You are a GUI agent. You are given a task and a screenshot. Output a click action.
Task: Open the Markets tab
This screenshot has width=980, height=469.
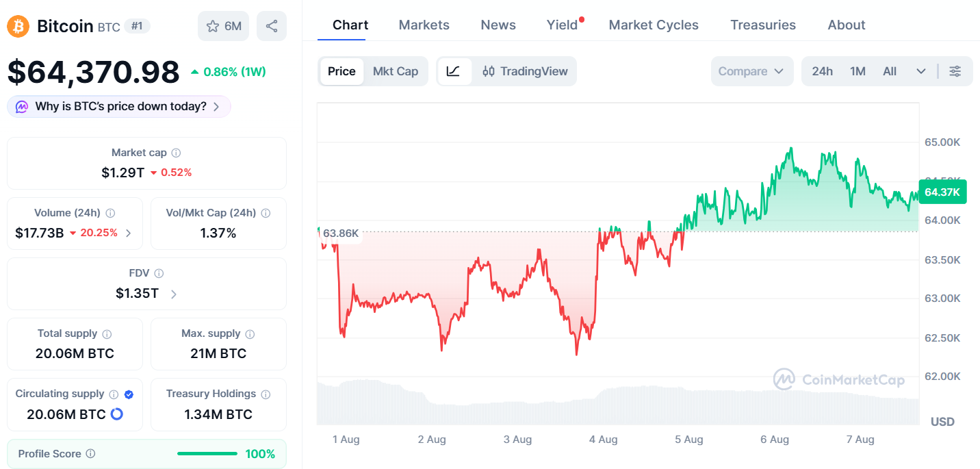pyautogui.click(x=424, y=25)
